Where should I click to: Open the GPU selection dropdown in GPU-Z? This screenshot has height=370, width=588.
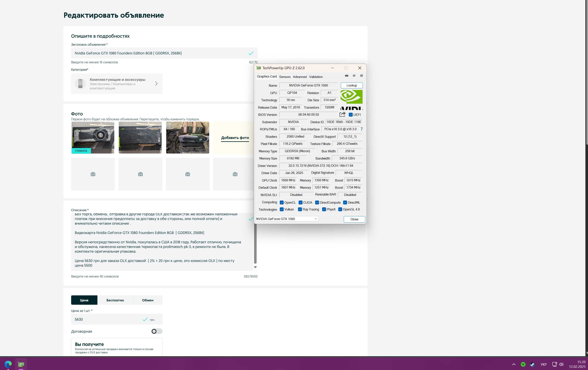[287, 219]
